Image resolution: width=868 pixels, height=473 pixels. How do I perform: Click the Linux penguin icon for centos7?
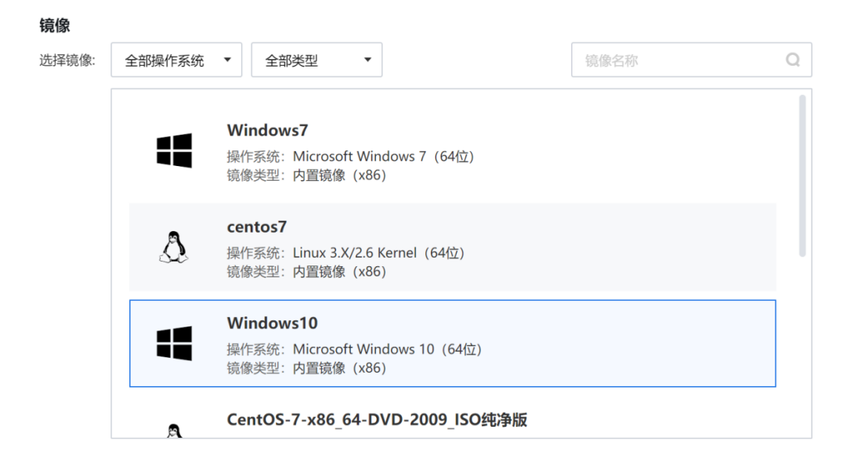174,247
